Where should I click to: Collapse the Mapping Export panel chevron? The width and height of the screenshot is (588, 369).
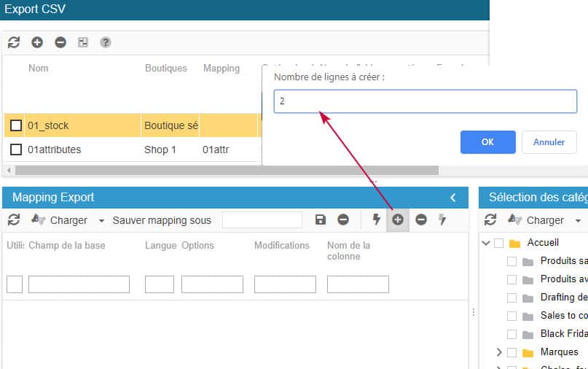[453, 198]
